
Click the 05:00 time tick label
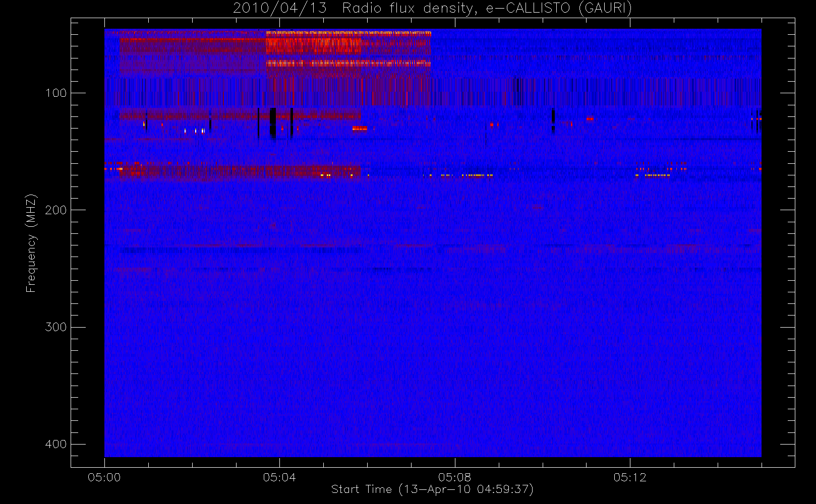pos(104,477)
